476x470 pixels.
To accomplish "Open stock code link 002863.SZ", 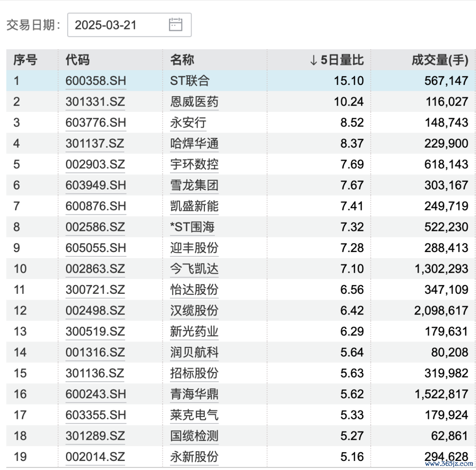I will click(95, 269).
